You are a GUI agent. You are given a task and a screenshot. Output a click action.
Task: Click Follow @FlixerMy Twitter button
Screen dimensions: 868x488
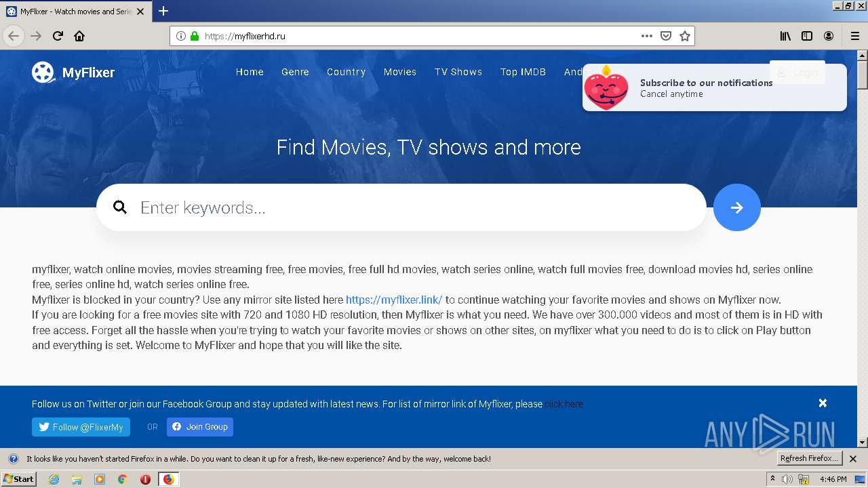tap(81, 427)
